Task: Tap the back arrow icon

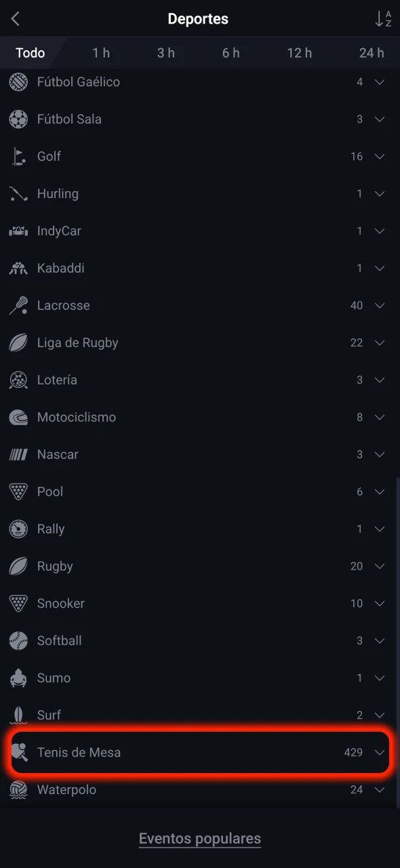Action: [x=16, y=19]
